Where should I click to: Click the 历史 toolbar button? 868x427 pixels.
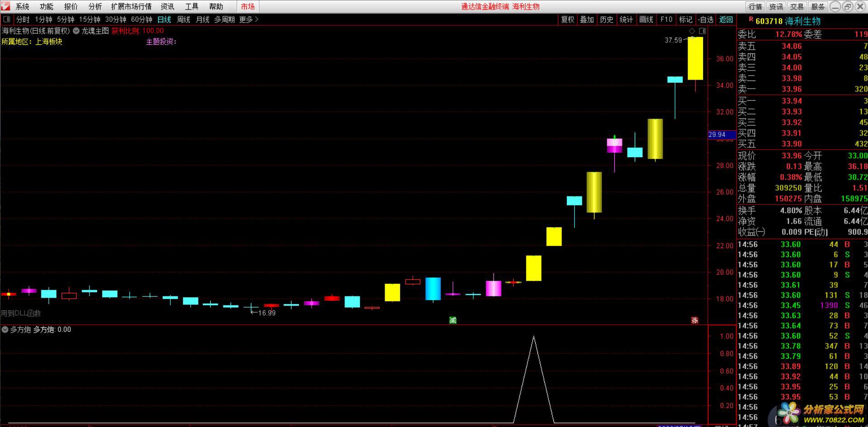pyautogui.click(x=607, y=19)
